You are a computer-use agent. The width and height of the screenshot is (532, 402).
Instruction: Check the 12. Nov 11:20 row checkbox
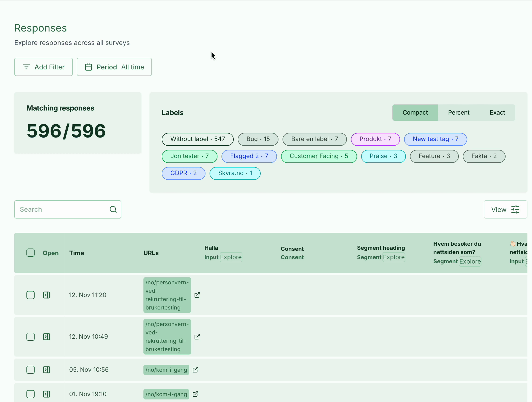point(31,295)
